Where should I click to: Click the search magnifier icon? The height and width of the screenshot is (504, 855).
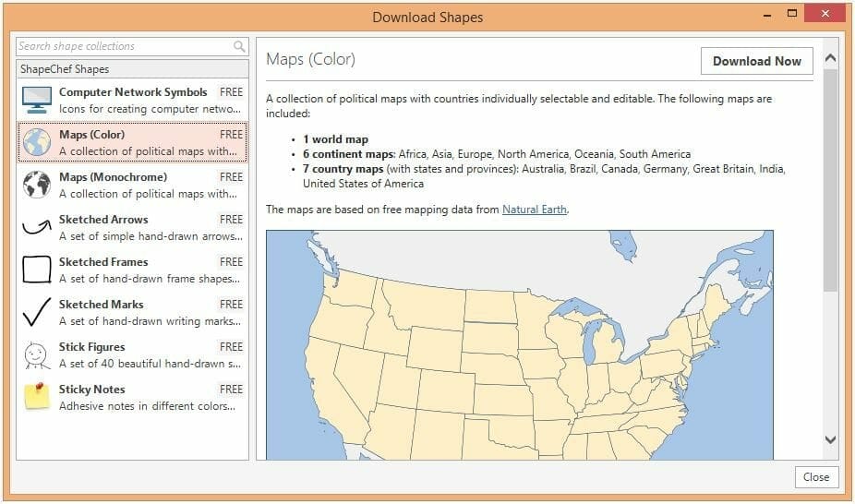(239, 46)
